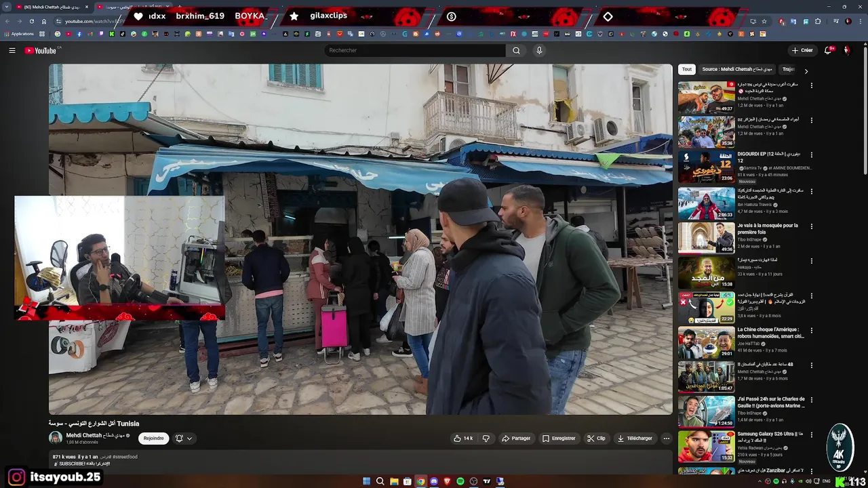Click the Rejoindre channel button
Image resolution: width=868 pixels, height=488 pixels.
coord(154,439)
